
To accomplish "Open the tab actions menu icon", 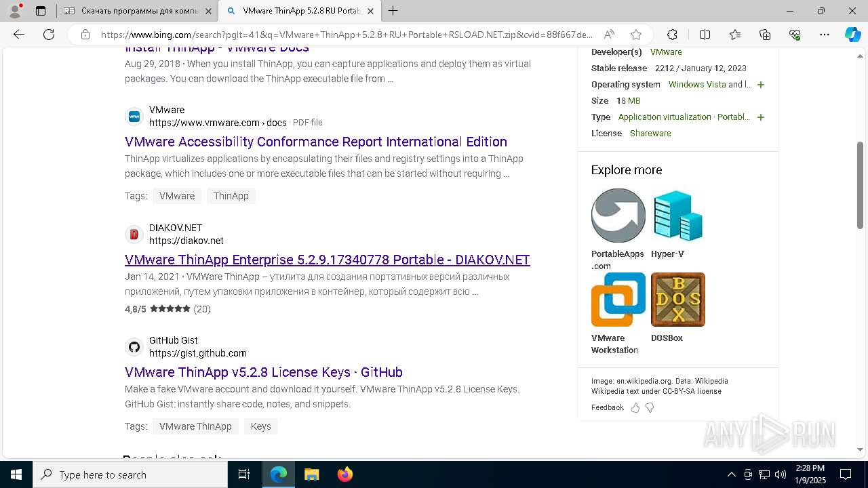I will [41, 11].
